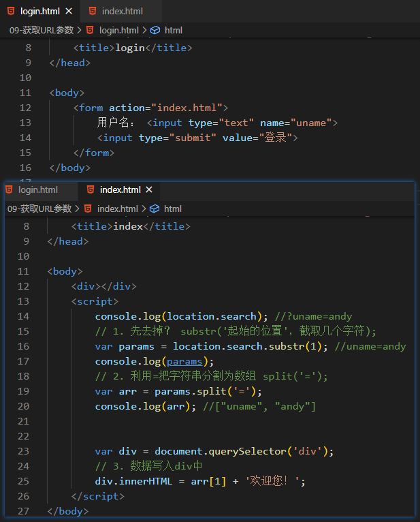Click line number 25 in lower editor gutter
Screen dimensions: 420x522
point(23,481)
